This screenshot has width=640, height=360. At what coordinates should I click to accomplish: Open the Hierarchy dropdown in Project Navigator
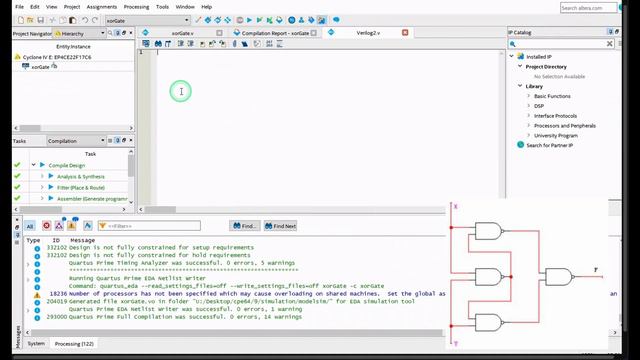[x=102, y=33]
